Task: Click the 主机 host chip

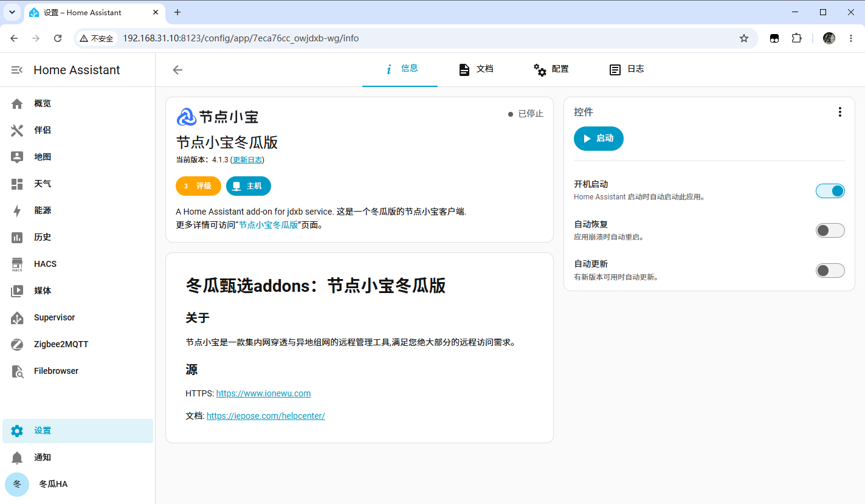Action: (249, 186)
